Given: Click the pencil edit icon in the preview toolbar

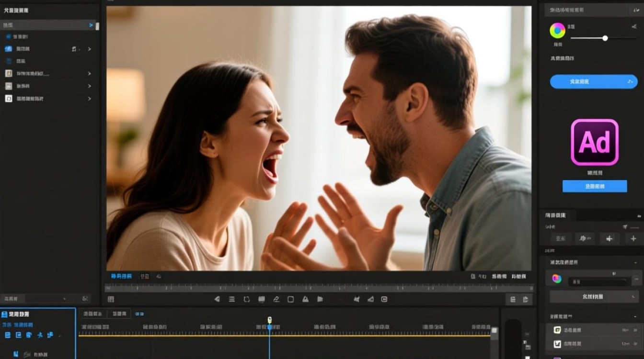Looking at the screenshot, I should (x=276, y=299).
